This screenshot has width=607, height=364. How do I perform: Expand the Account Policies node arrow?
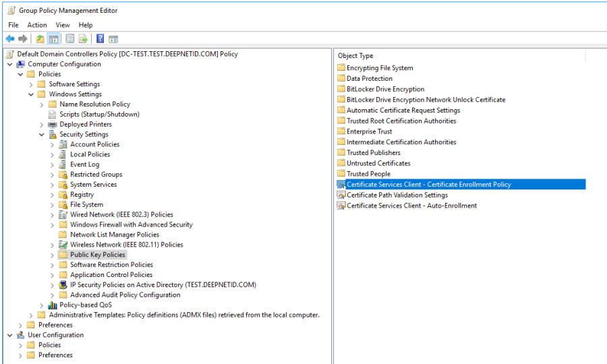point(53,144)
